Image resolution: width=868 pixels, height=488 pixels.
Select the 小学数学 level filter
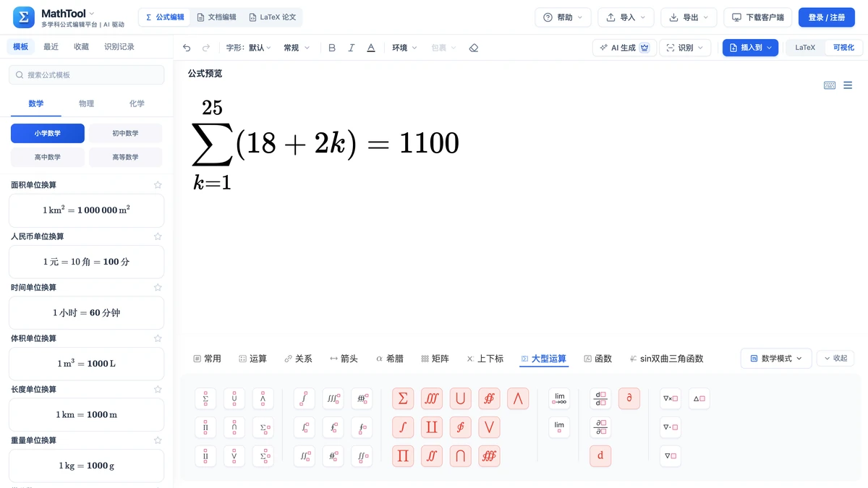48,133
